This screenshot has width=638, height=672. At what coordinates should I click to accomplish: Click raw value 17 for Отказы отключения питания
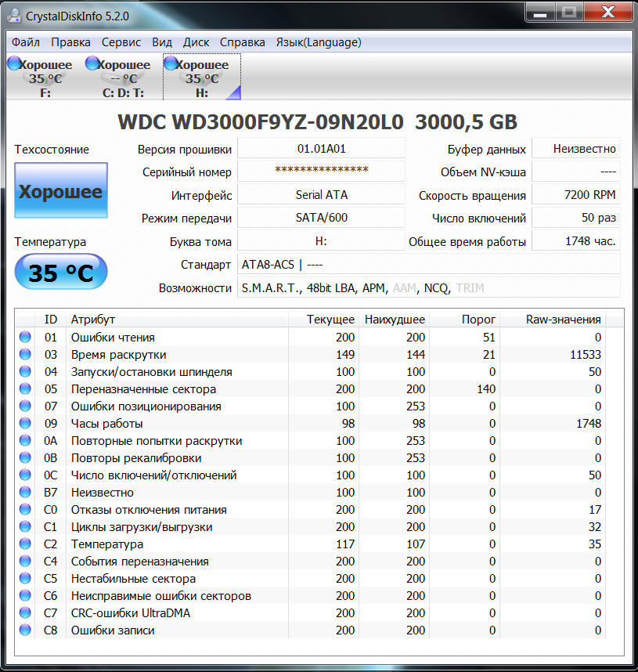[595, 510]
